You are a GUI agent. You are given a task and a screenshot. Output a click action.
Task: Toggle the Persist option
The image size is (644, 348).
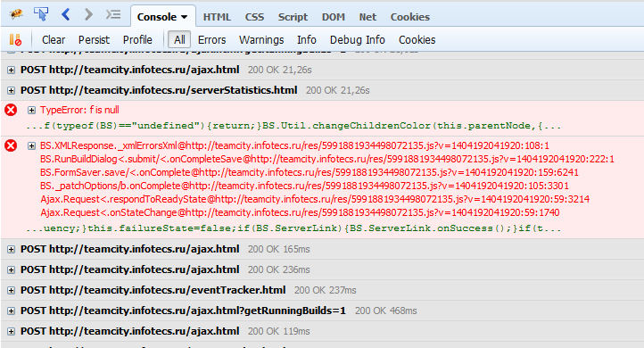(94, 40)
